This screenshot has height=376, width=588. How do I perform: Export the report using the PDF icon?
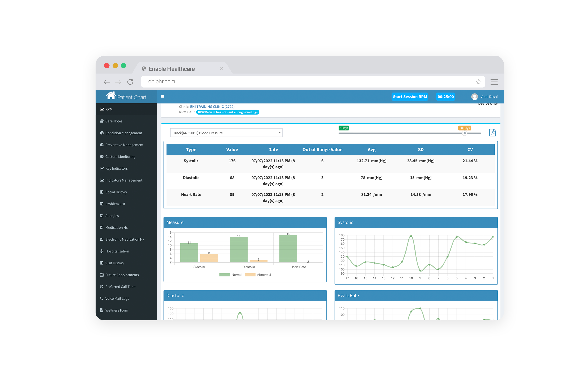[493, 132]
